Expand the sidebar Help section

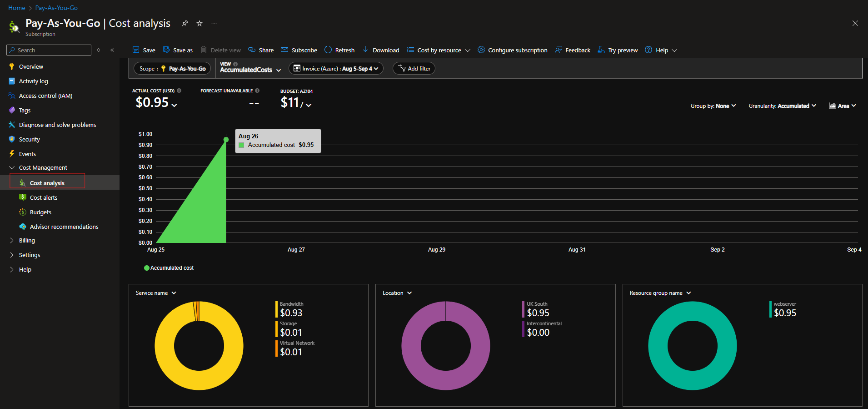(x=25, y=269)
